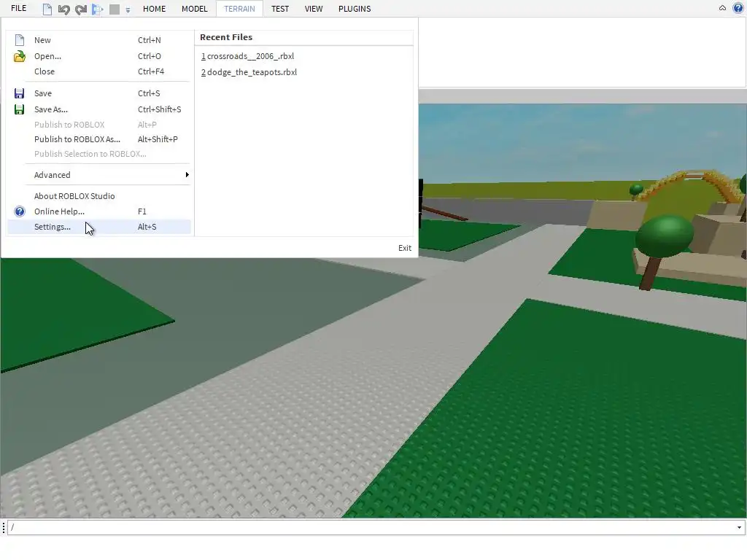Click the command bar grip handle

pos(4,527)
